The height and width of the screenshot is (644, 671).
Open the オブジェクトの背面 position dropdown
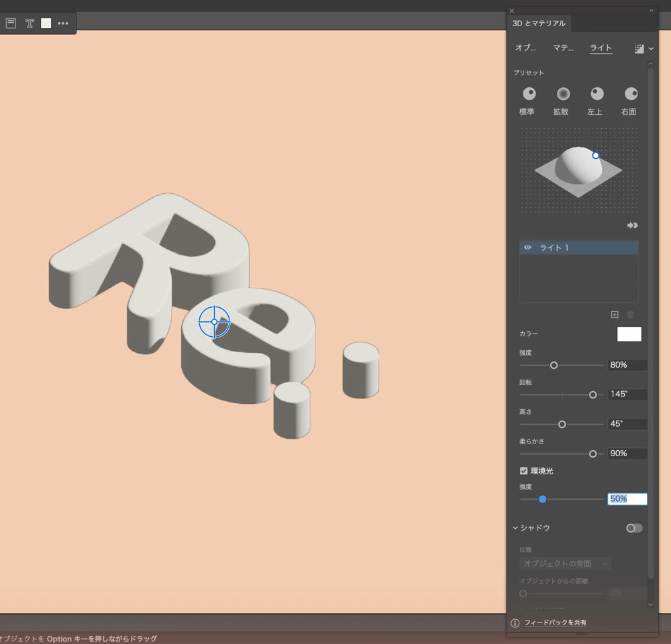coord(565,563)
